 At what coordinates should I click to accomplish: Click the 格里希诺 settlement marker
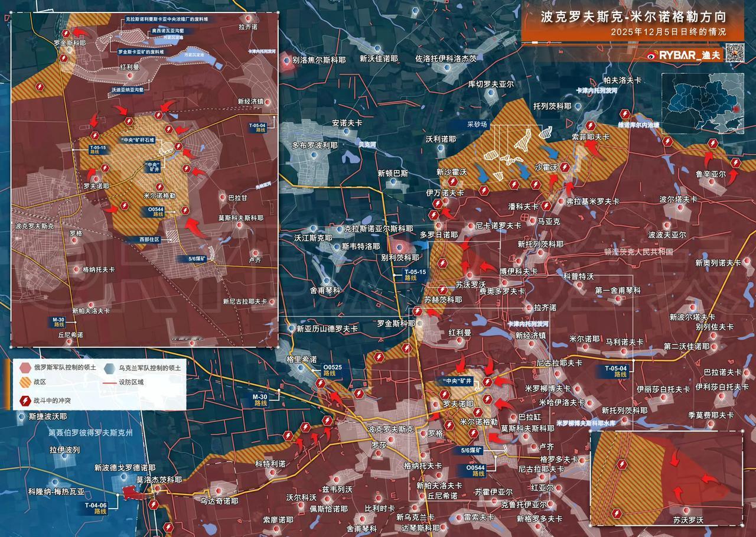pyautogui.click(x=301, y=367)
